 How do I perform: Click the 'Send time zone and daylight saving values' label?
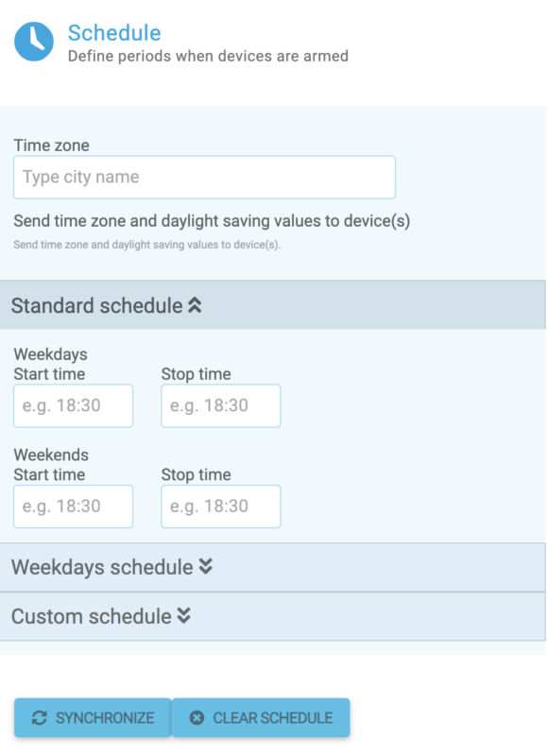(212, 221)
